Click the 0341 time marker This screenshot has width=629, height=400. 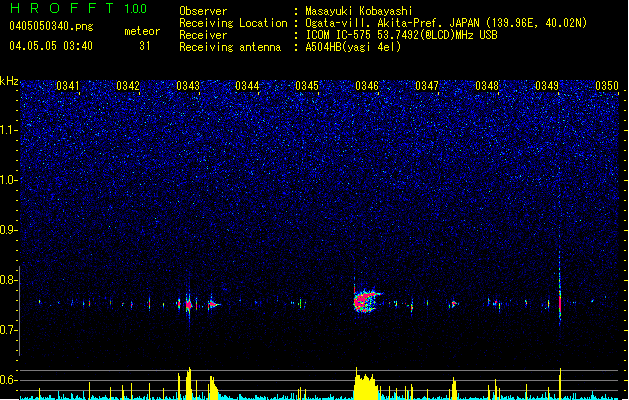click(x=68, y=85)
